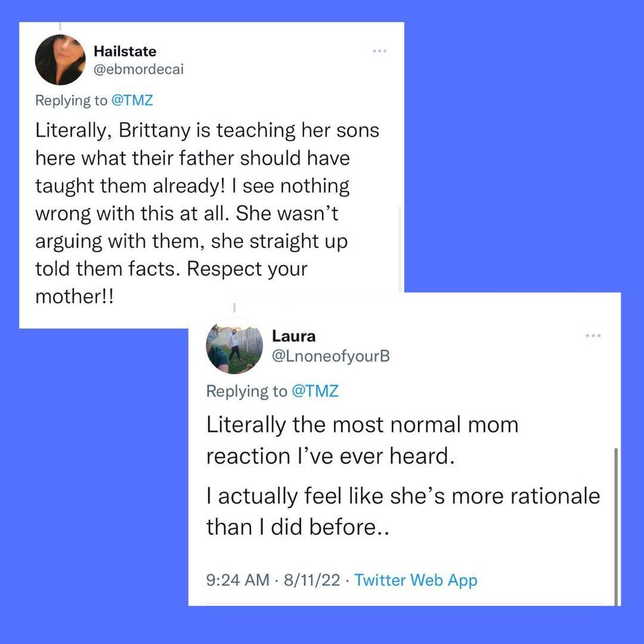The image size is (644, 644).
Task: Click the @ebmordecai handle
Action: (139, 70)
